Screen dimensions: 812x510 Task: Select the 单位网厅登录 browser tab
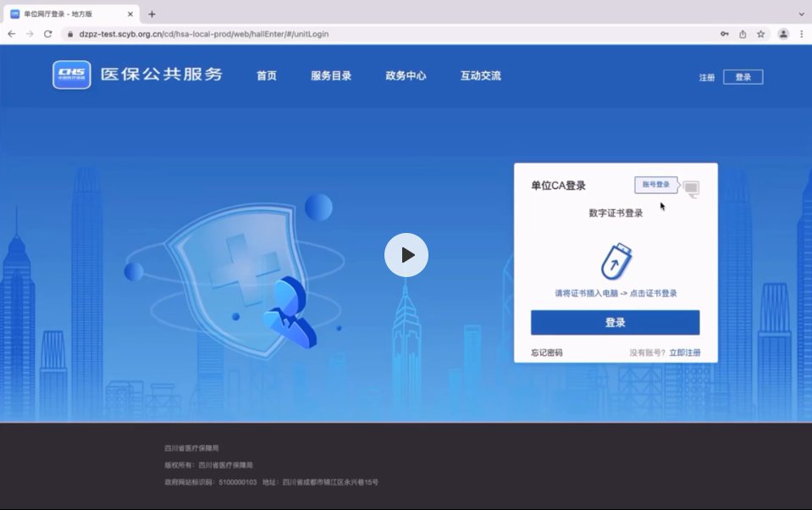coord(71,14)
